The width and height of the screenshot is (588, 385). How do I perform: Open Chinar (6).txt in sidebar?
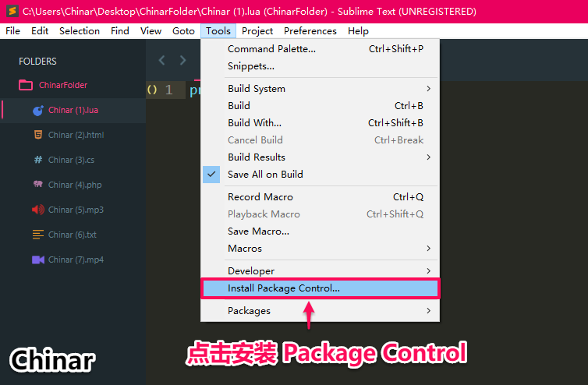(73, 235)
